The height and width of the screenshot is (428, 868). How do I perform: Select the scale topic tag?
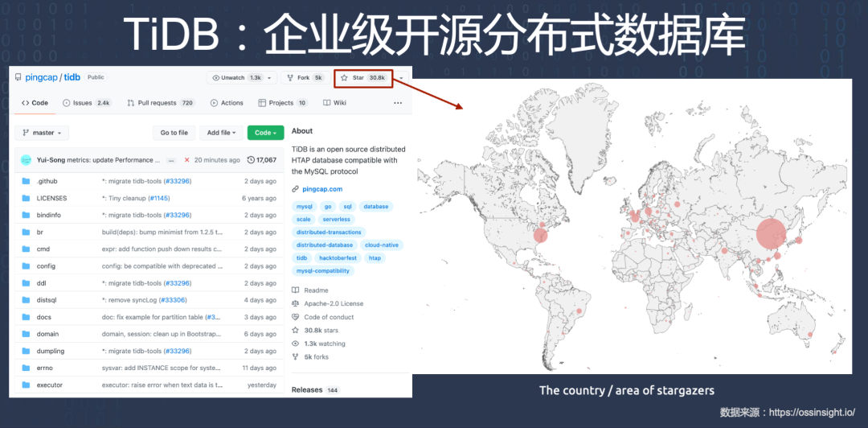tap(303, 220)
